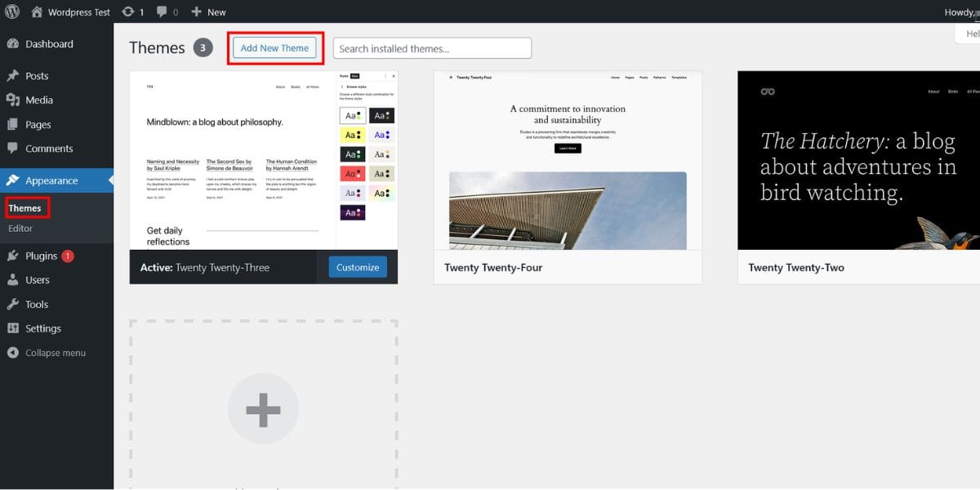This screenshot has height=490, width=980.
Task: Click the Posts pushpin icon
Action: click(x=12, y=76)
